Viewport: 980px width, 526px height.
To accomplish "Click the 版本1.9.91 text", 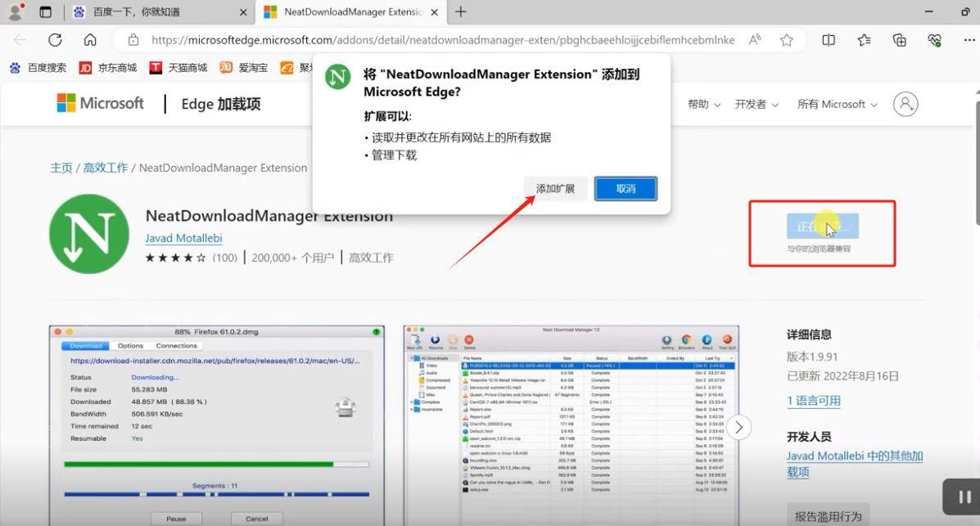I will pyautogui.click(x=812, y=357).
